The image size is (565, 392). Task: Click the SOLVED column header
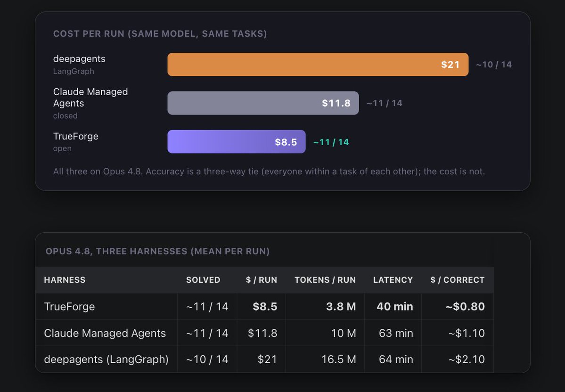(x=203, y=280)
